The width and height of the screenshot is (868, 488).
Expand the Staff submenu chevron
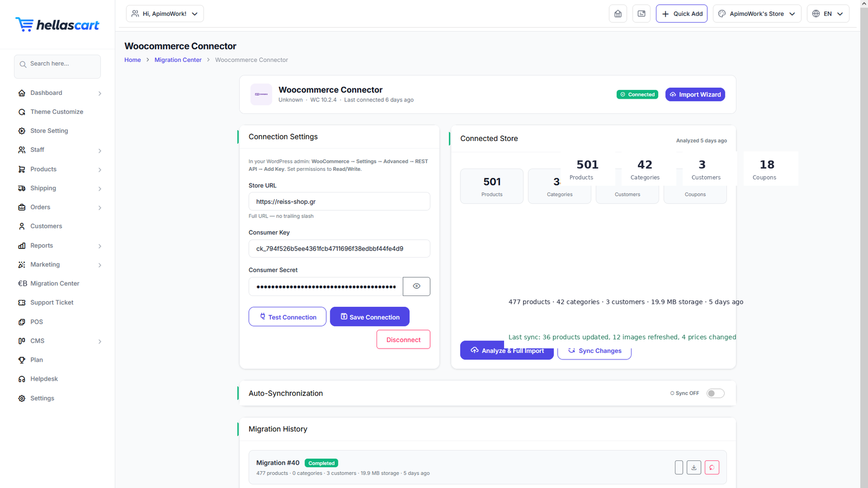tap(100, 151)
